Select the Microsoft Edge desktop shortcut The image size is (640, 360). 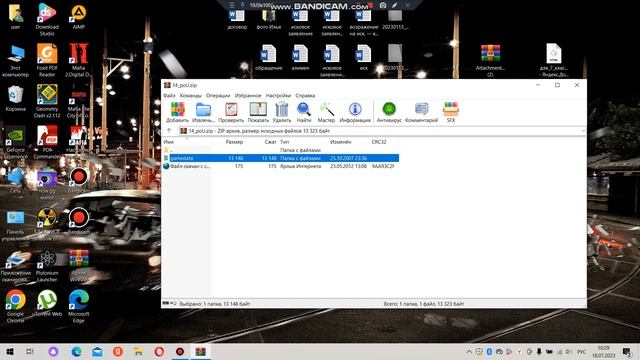click(79, 306)
